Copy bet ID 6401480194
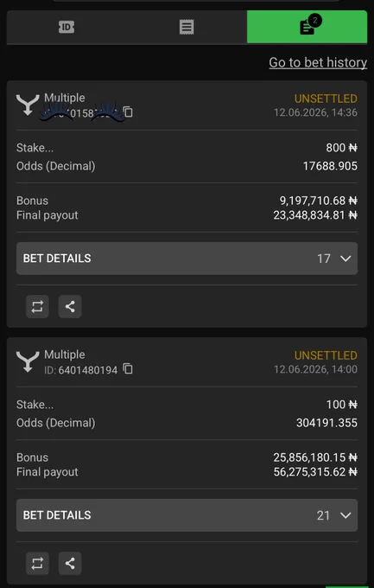374x588 pixels. 128,369
